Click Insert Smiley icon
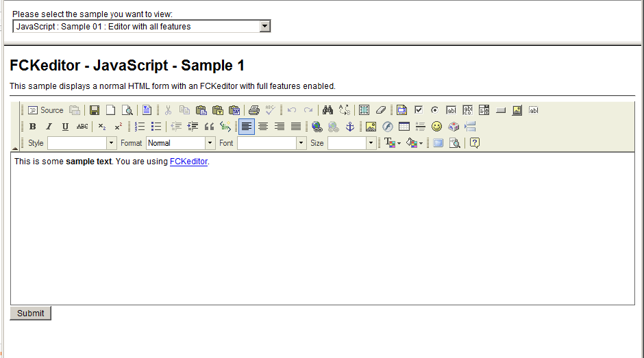644x358 pixels. click(x=436, y=127)
